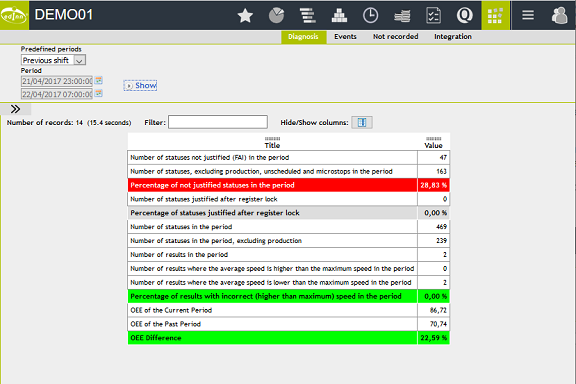Open the stacked layers icon
The width and height of the screenshot is (576, 384).
(x=402, y=15)
